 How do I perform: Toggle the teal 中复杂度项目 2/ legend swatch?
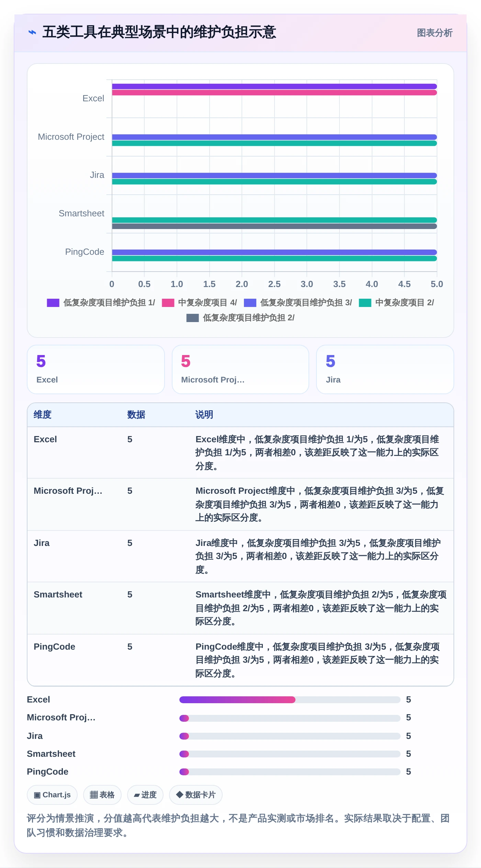365,303
